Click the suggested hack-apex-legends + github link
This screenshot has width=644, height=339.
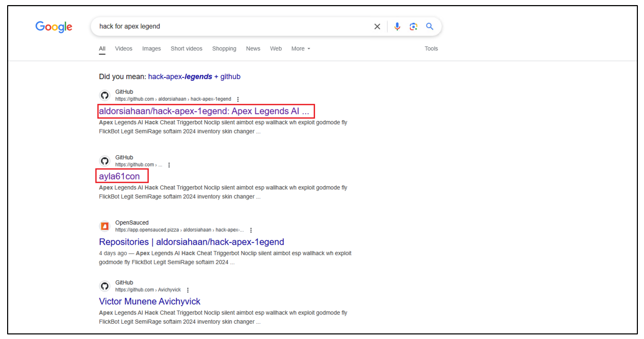coord(194,77)
